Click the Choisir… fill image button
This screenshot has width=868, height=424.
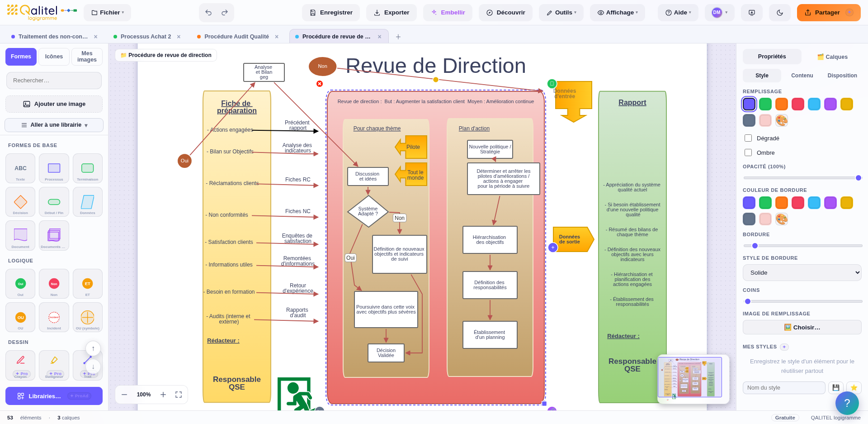click(x=802, y=327)
